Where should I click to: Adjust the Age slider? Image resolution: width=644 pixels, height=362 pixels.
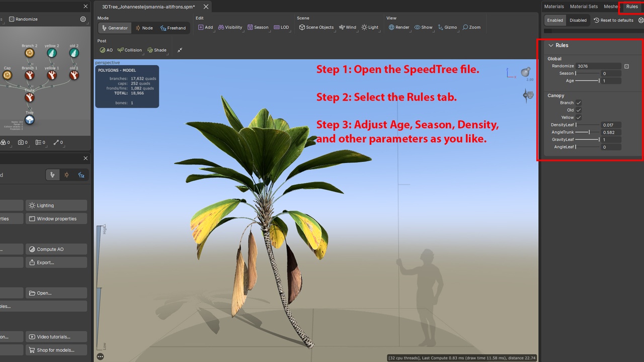587,80
